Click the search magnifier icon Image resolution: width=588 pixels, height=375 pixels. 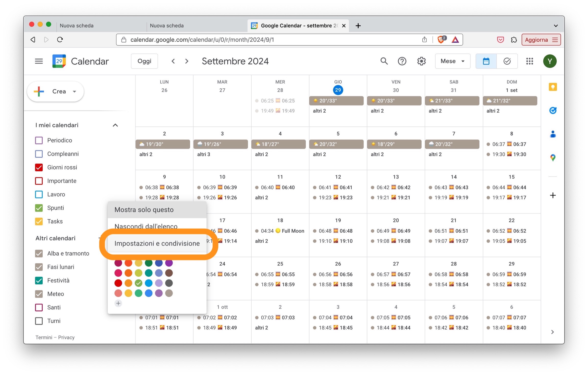[384, 61]
